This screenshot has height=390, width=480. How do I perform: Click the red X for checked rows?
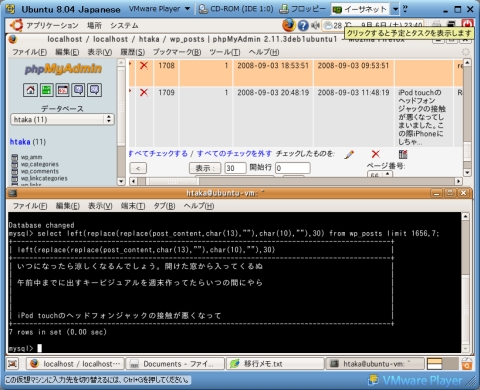[376, 154]
